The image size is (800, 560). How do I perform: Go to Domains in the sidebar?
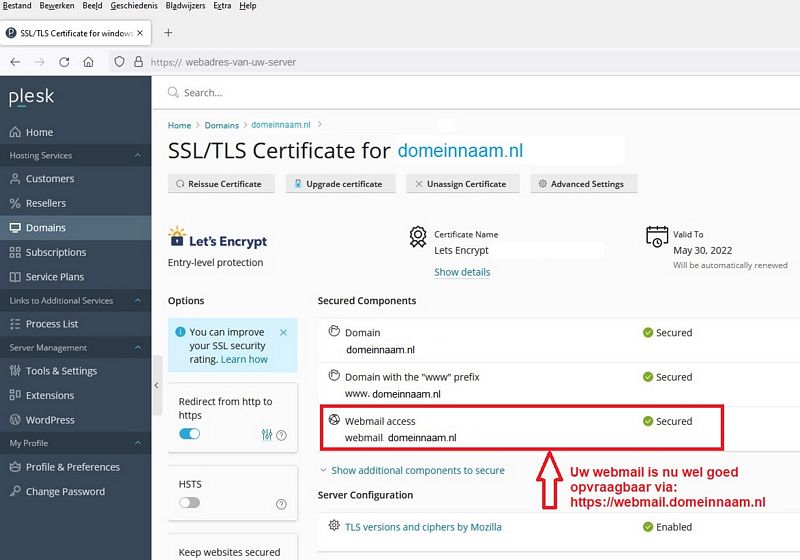76,227
